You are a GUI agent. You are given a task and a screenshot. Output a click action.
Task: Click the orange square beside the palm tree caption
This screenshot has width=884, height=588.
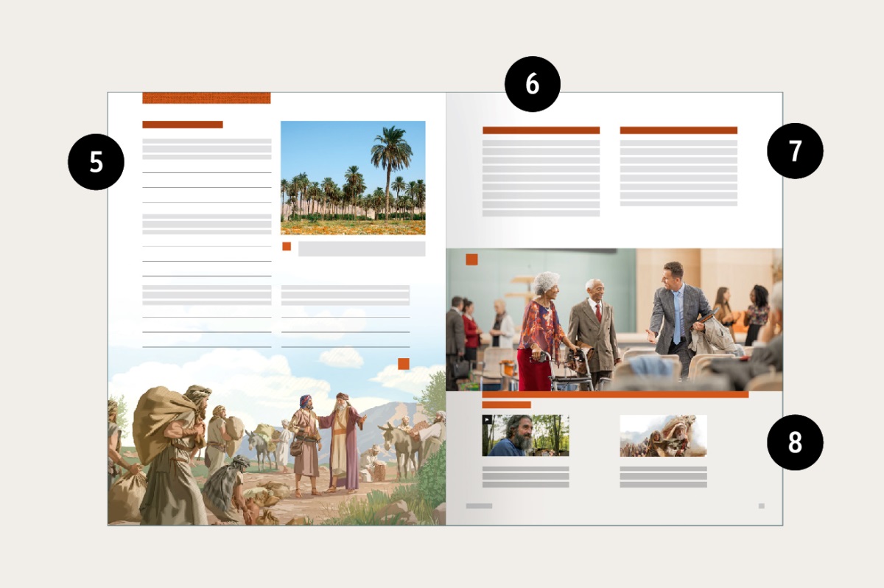pyautogui.click(x=287, y=247)
